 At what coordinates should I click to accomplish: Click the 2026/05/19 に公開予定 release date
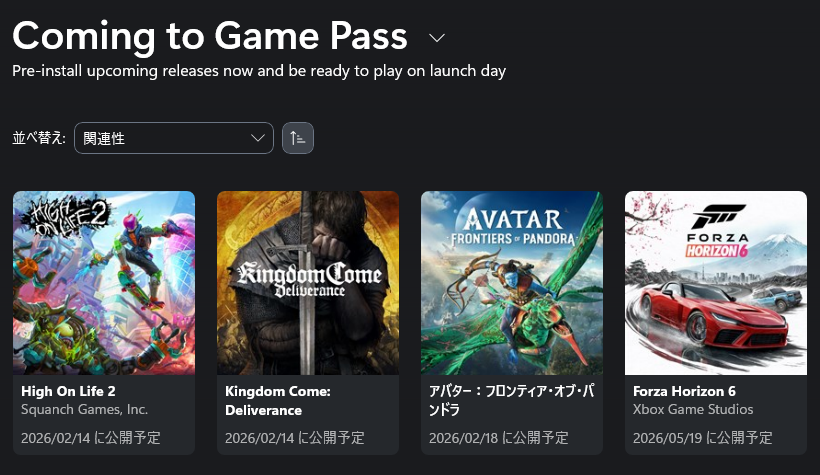coord(703,438)
